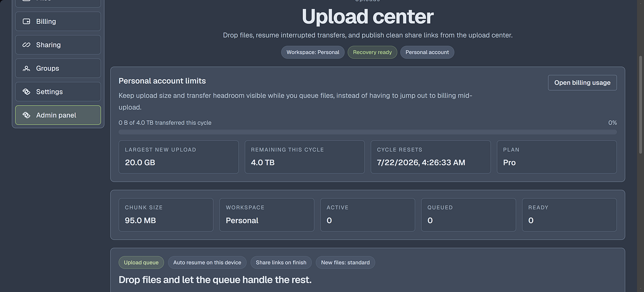Click the Plan Pro card
This screenshot has height=292, width=644.
click(x=557, y=157)
